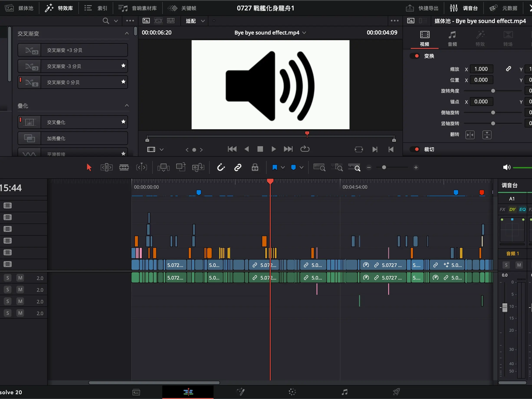Open the 特效库 effects library panel
This screenshot has height=399, width=532.
pyautogui.click(x=59, y=8)
